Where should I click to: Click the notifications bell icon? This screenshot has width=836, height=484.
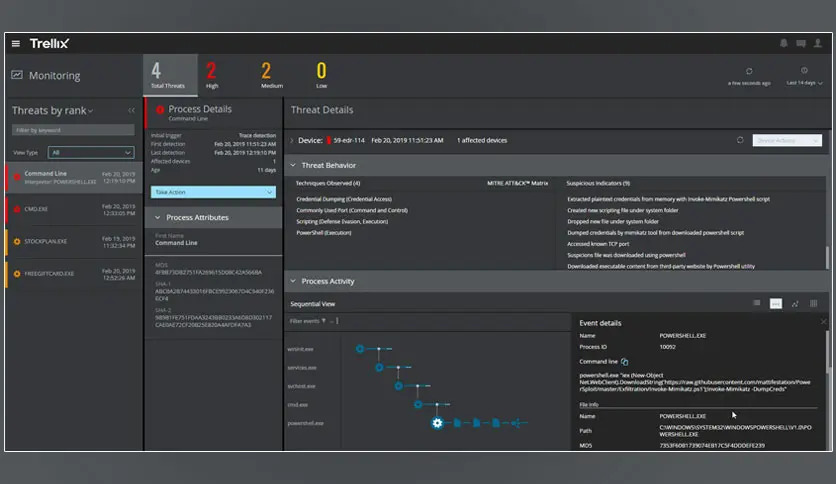[x=783, y=44]
